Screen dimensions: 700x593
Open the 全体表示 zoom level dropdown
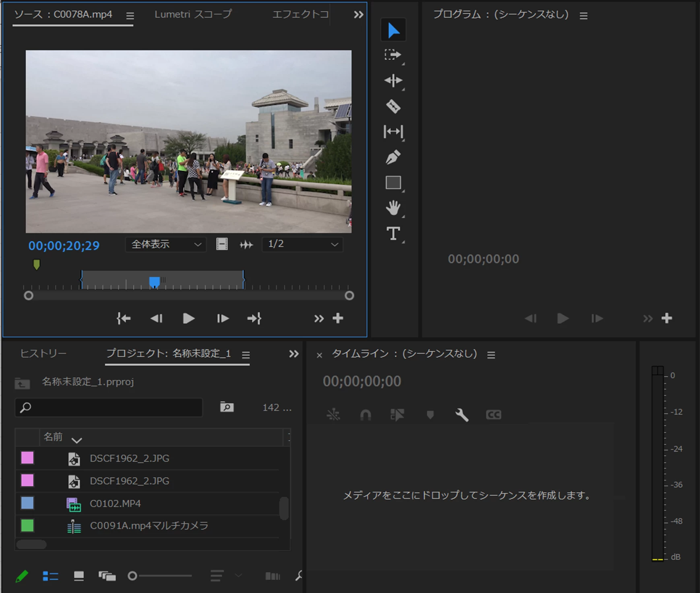(166, 245)
